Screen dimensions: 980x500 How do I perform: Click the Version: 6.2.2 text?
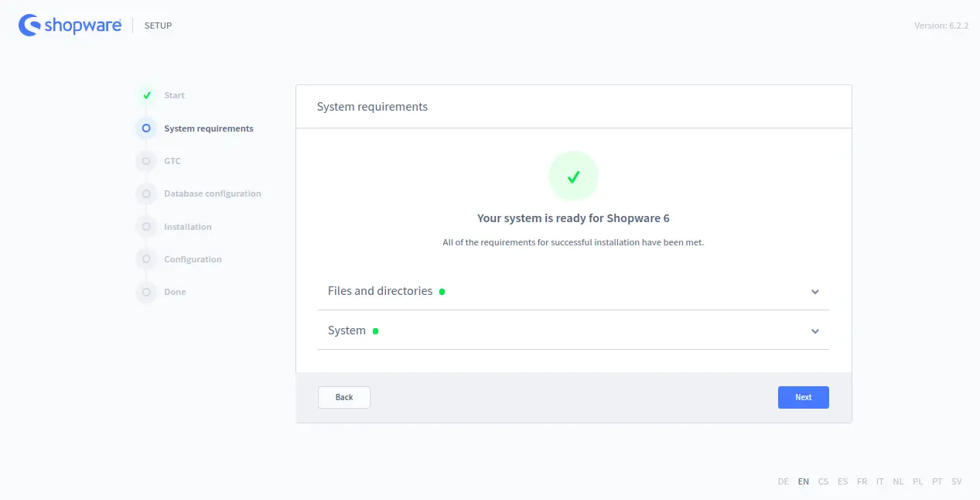point(941,26)
